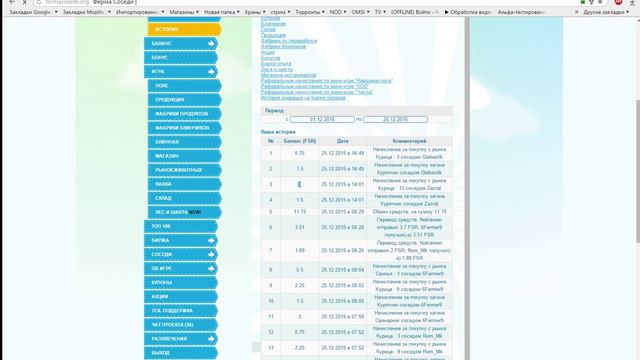
Task: Click the linked balance value in row 3
Action: pyautogui.click(x=300, y=184)
